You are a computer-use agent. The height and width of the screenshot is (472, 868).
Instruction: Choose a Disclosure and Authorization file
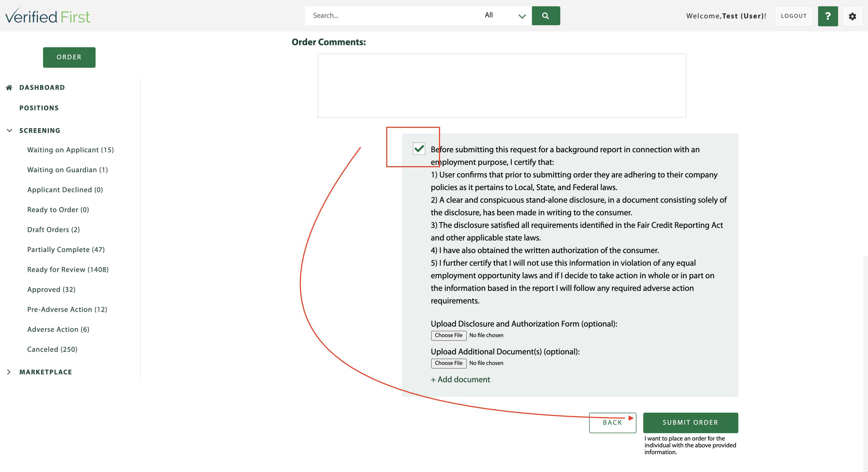click(448, 335)
